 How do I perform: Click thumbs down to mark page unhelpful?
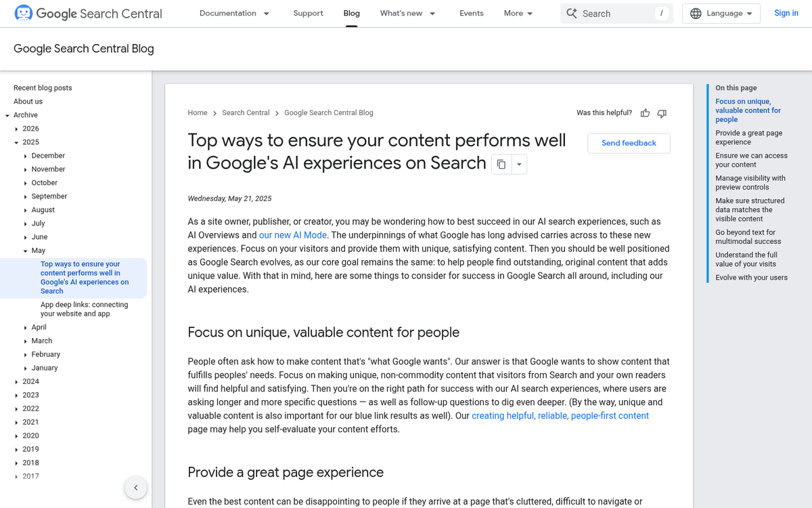662,113
